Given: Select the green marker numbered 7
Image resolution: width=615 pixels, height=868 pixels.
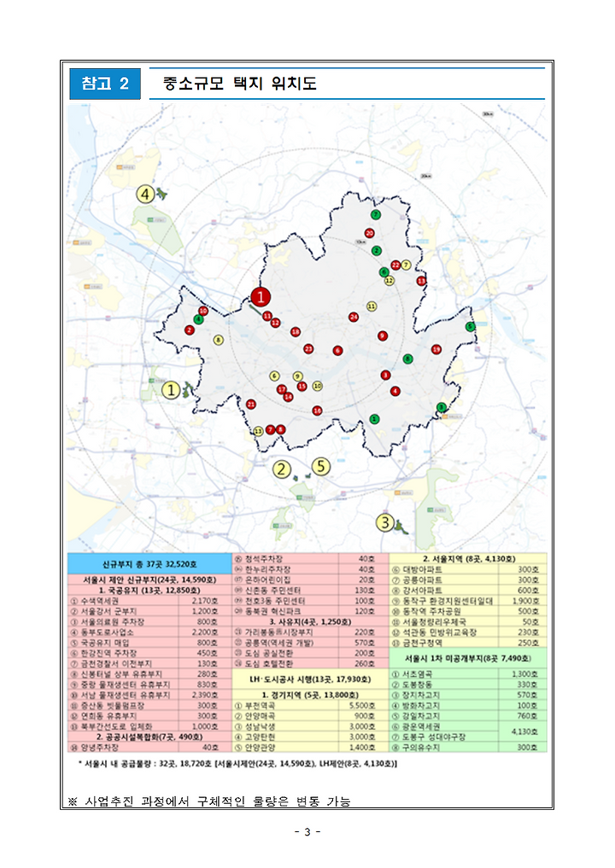Looking at the screenshot, I should pos(376,214).
